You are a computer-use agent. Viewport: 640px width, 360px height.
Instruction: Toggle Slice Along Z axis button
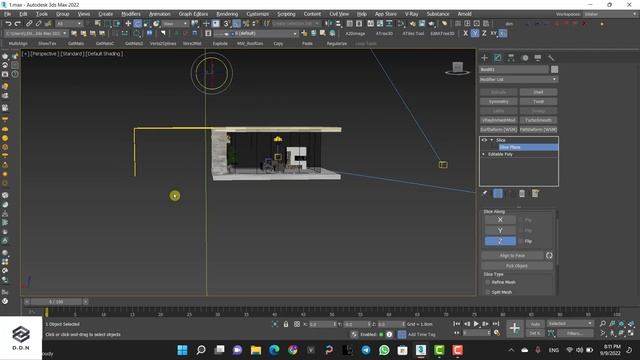(500, 241)
